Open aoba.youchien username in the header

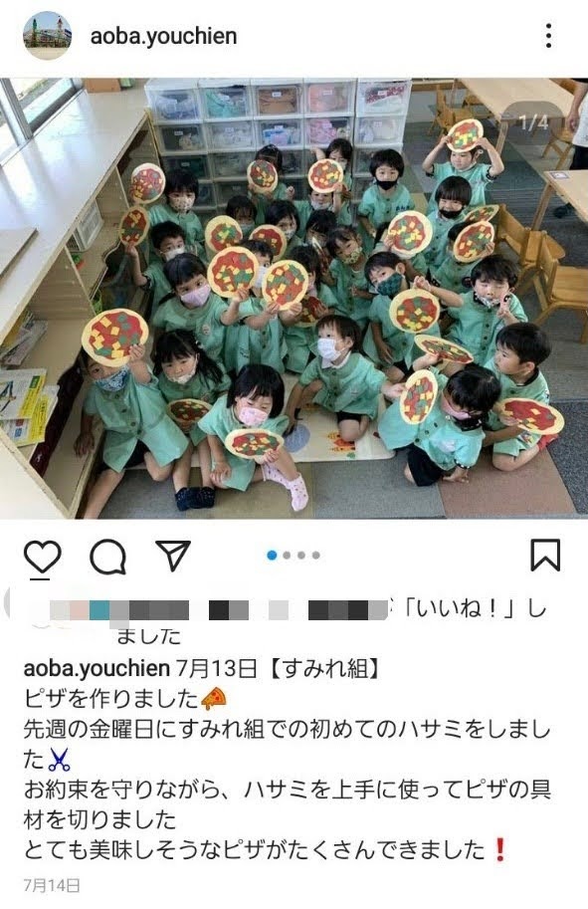pyautogui.click(x=163, y=36)
